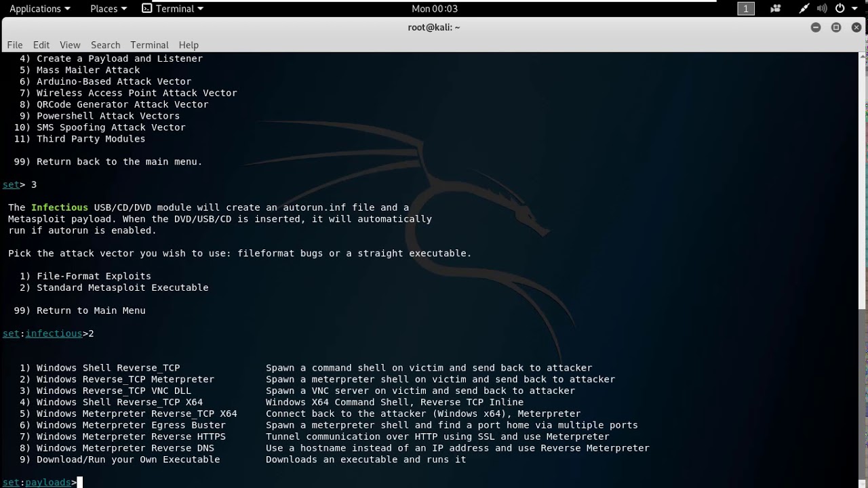Click the window title 'root@kali: ~'
This screenshot has width=868, height=488.
pos(434,27)
